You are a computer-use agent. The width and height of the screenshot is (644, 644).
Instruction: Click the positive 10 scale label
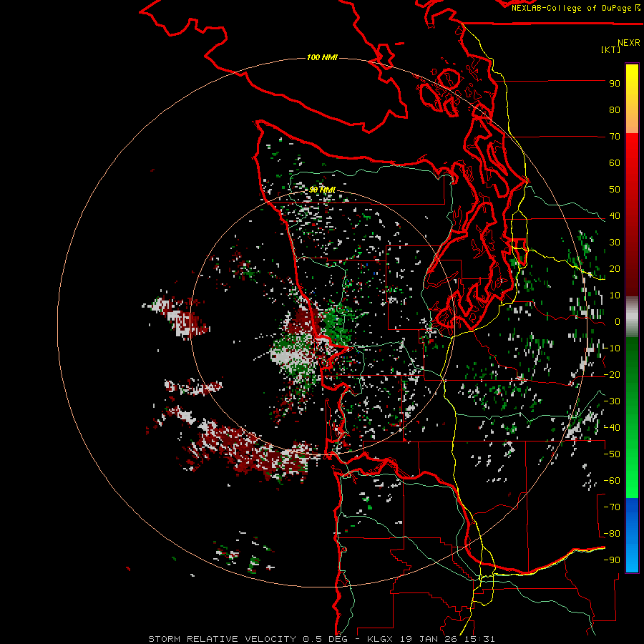[615, 296]
